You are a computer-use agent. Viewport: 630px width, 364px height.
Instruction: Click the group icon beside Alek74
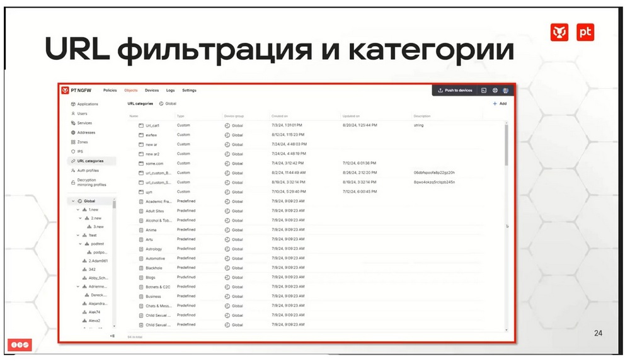84,312
